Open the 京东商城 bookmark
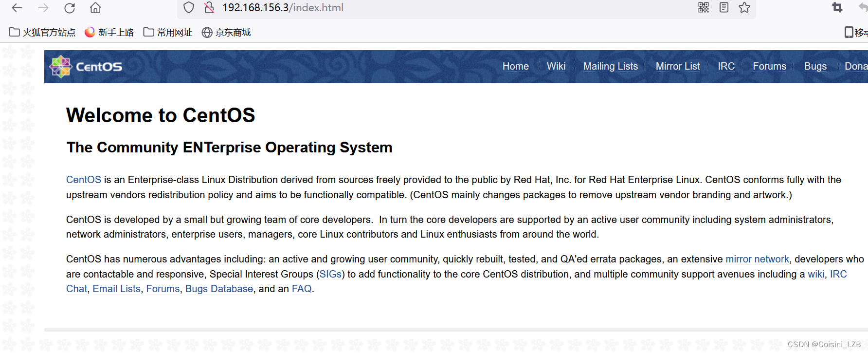The width and height of the screenshot is (868, 353). 226,32
